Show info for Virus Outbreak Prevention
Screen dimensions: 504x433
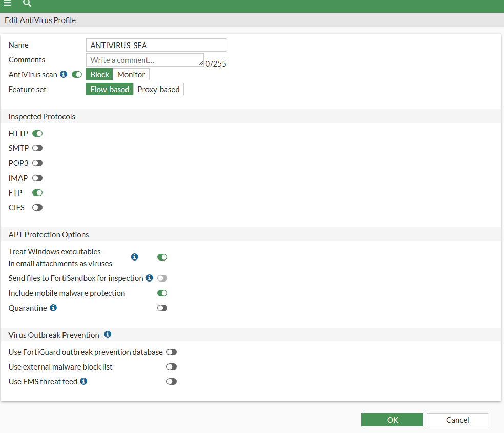coord(108,334)
